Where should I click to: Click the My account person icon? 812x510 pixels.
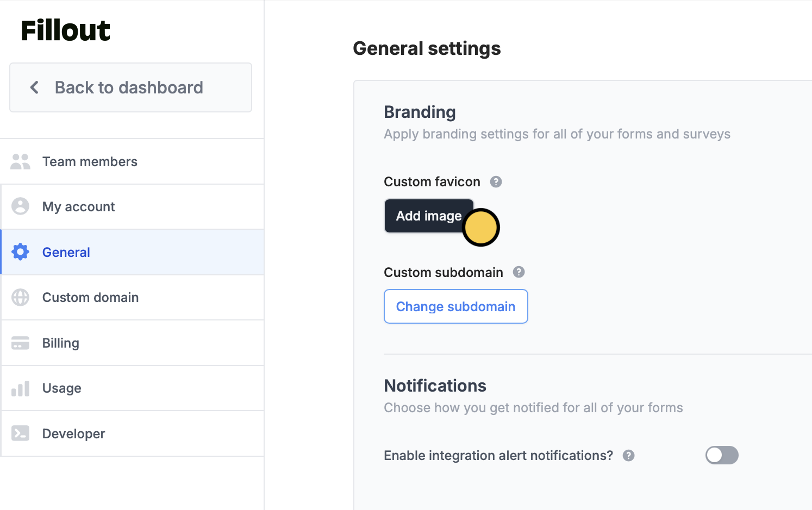20,206
